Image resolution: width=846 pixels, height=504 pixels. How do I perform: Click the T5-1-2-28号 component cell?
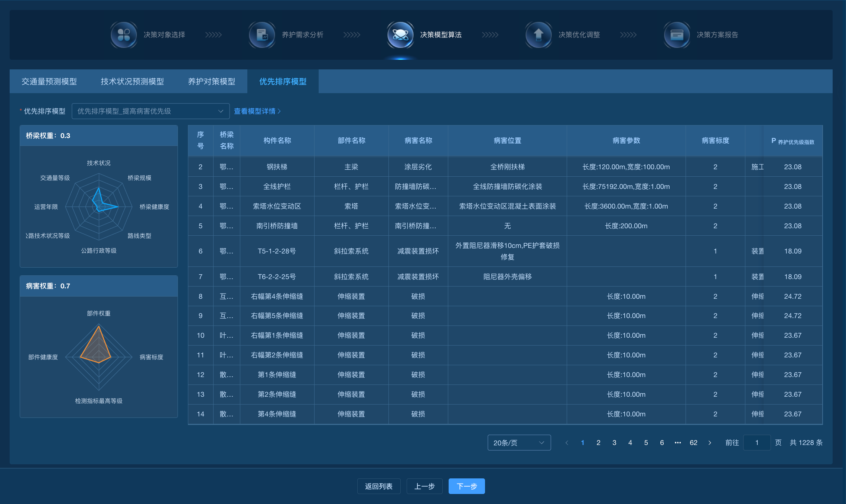click(277, 251)
